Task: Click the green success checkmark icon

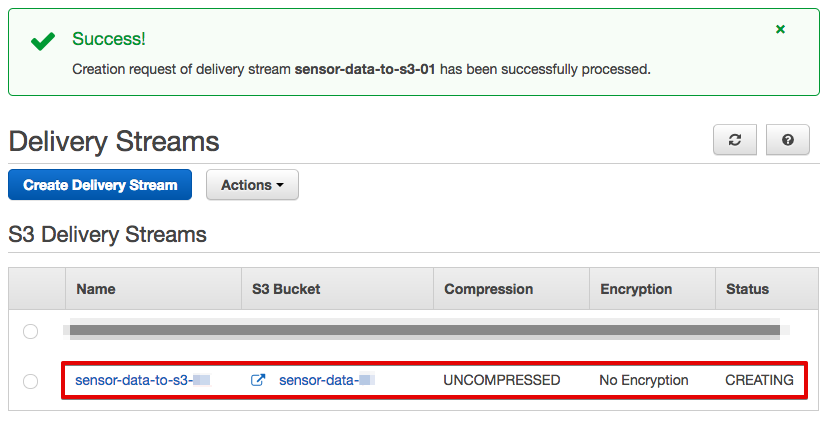Action: [x=43, y=41]
